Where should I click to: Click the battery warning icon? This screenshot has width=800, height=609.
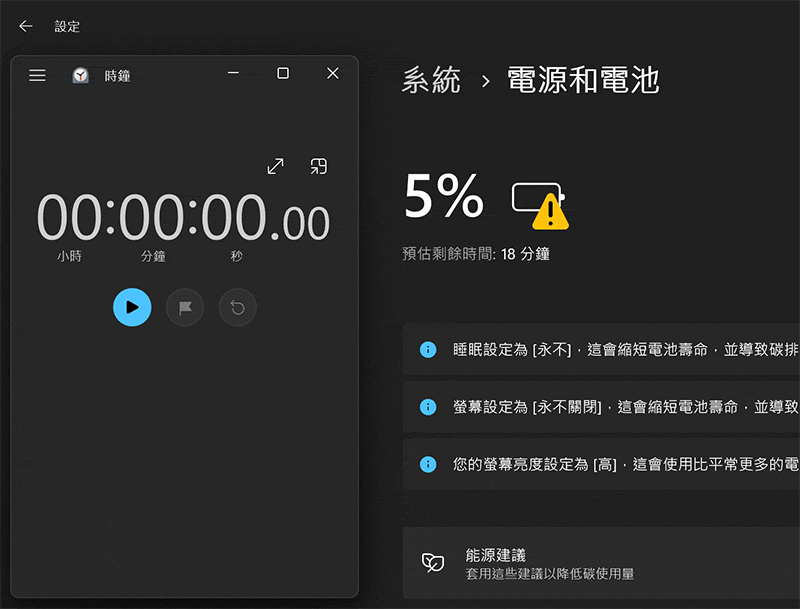[540, 206]
